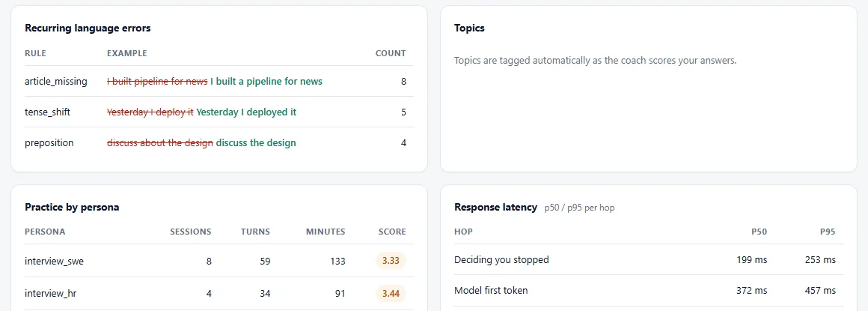The height and width of the screenshot is (311, 868).
Task: Click the Topics card heading
Action: point(469,28)
